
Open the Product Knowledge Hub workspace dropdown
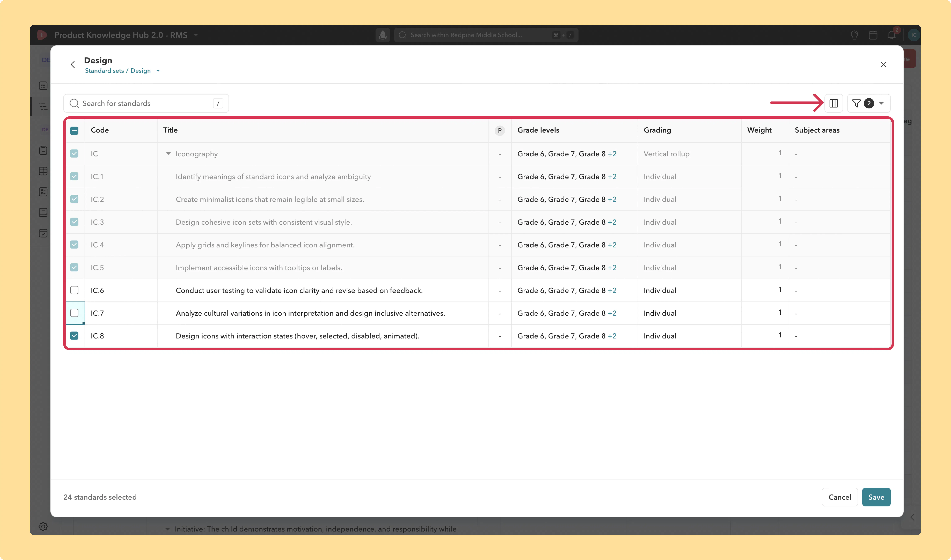196,35
